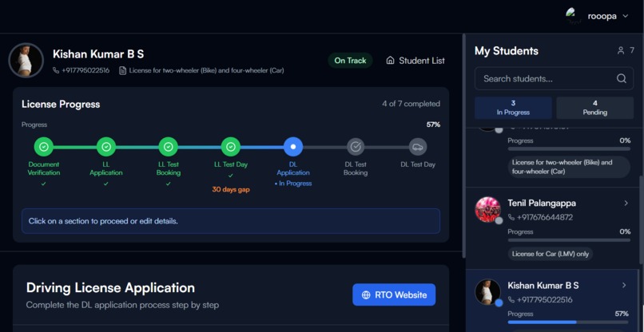Switch to the In Progress tab

coord(513,108)
